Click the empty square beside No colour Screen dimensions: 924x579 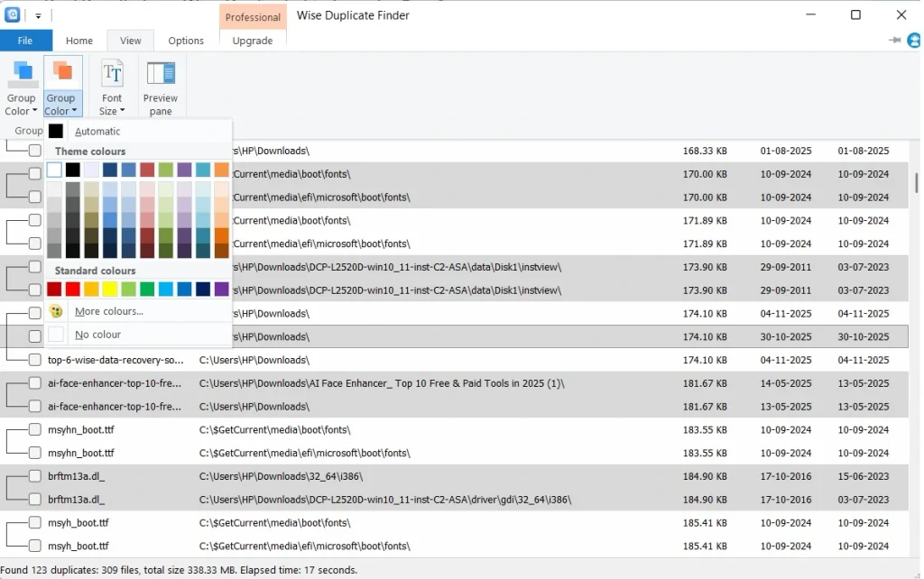56,334
